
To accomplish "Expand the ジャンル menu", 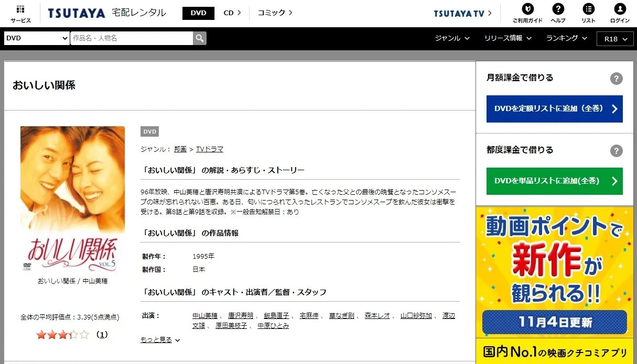I will pyautogui.click(x=452, y=38).
